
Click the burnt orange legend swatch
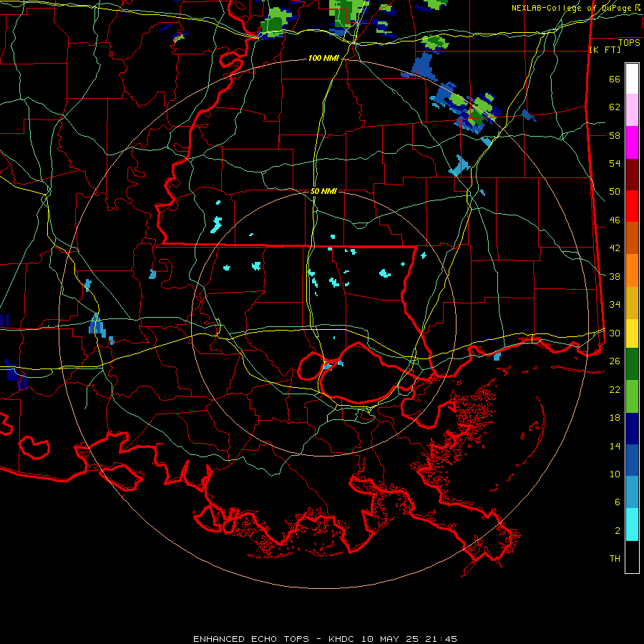pyautogui.click(x=632, y=238)
